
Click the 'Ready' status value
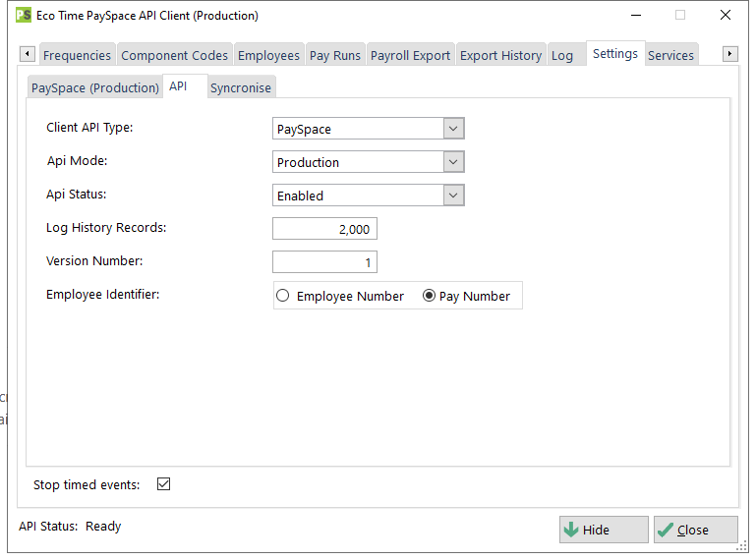tap(103, 527)
